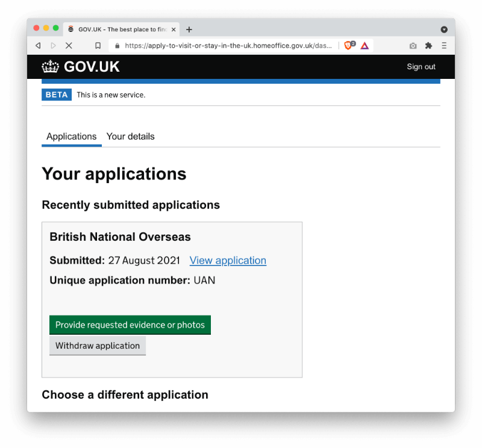Select the GOV.UK browser tab
Image resolution: width=482 pixels, height=448 pixels.
pos(122,29)
